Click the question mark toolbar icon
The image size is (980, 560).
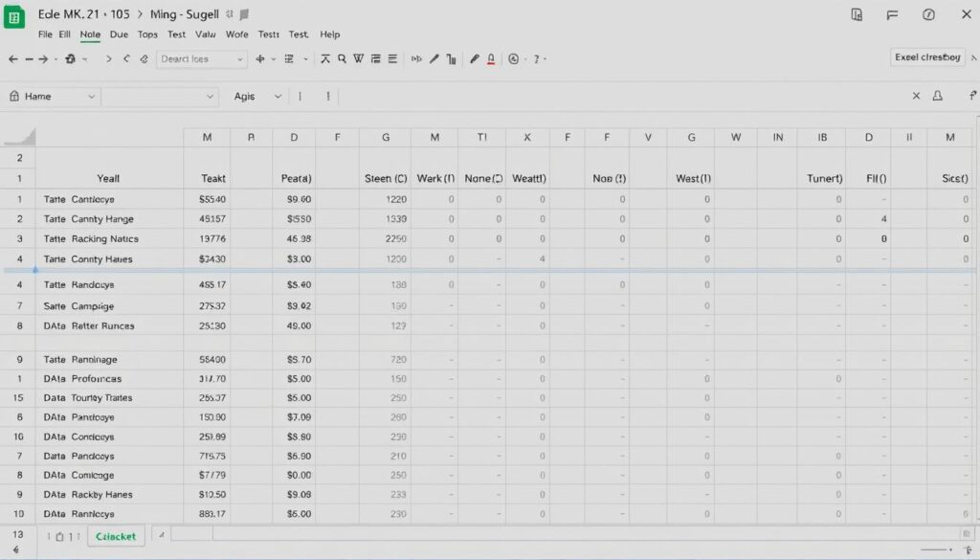click(x=537, y=59)
